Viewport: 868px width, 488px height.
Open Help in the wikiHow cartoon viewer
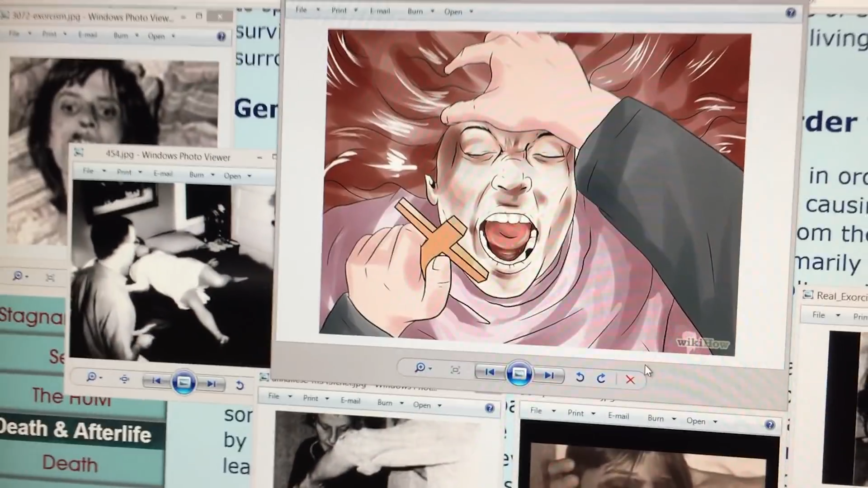[x=790, y=13]
